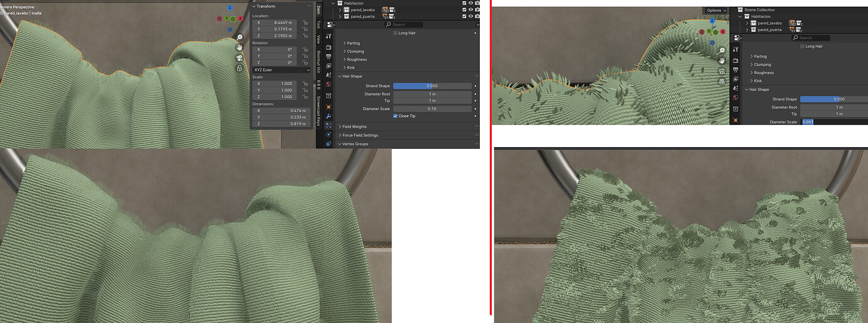
Task: Toggle camera view icon in left viewport
Action: (x=240, y=57)
